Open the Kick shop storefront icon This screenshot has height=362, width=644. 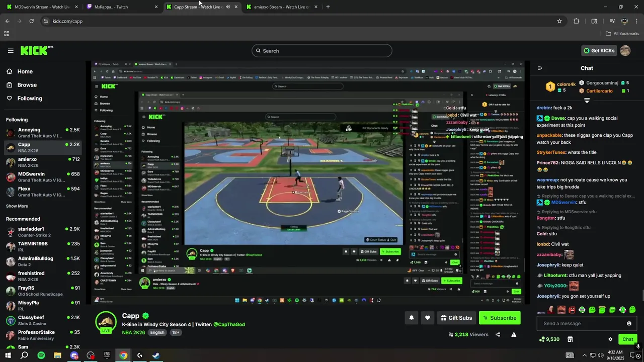click(570, 339)
